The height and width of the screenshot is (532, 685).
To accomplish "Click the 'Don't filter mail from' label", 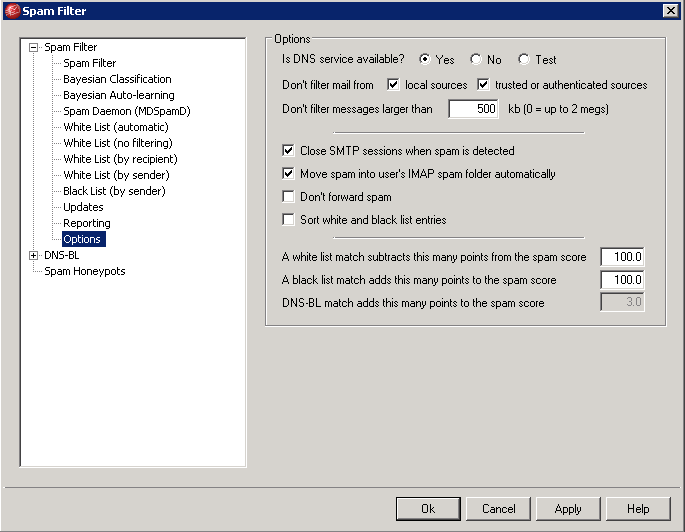I will 328,85.
